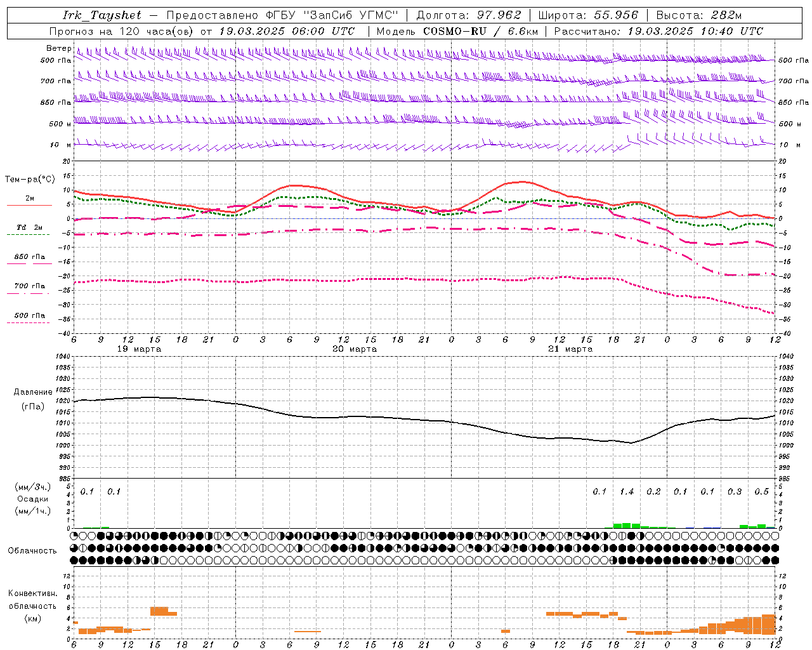Click calculation time 19.03.2025 10:40 UTC

point(695,31)
